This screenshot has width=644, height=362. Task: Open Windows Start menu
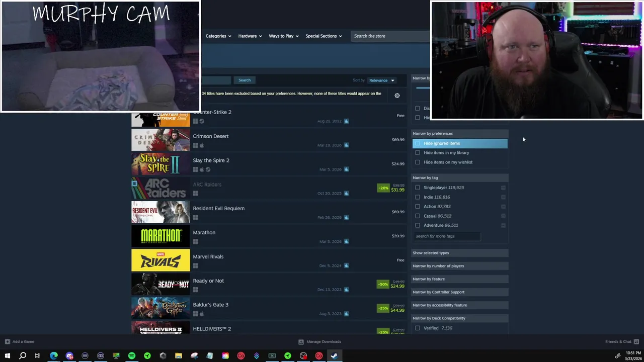7,356
